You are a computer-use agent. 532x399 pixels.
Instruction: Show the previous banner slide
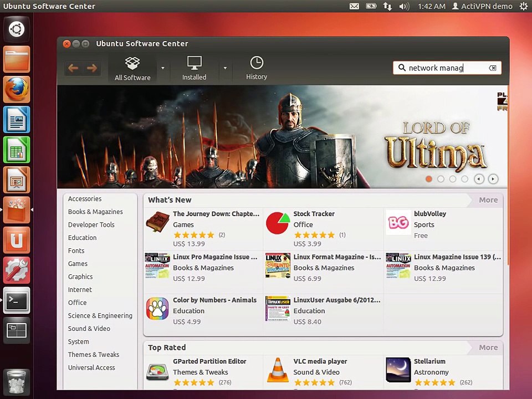[479, 179]
